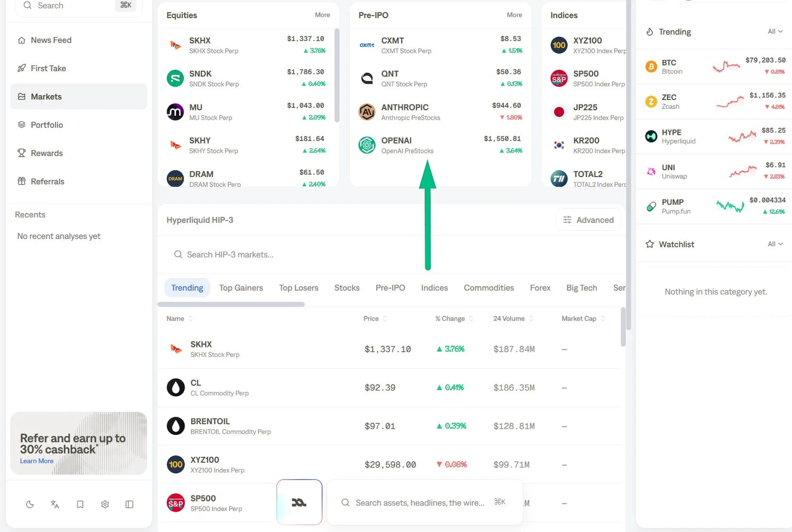The width and height of the screenshot is (792, 532).
Task: Click the Equities list vertical scrollbar
Action: (x=337, y=75)
